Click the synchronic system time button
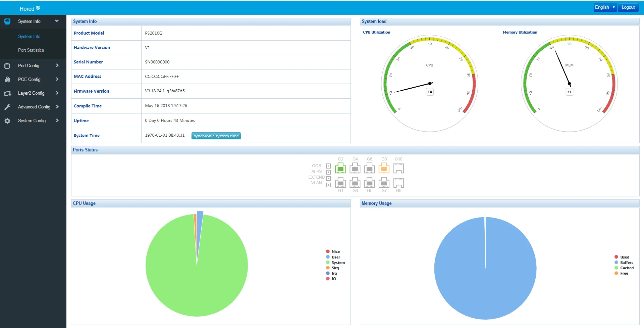 pos(216,136)
